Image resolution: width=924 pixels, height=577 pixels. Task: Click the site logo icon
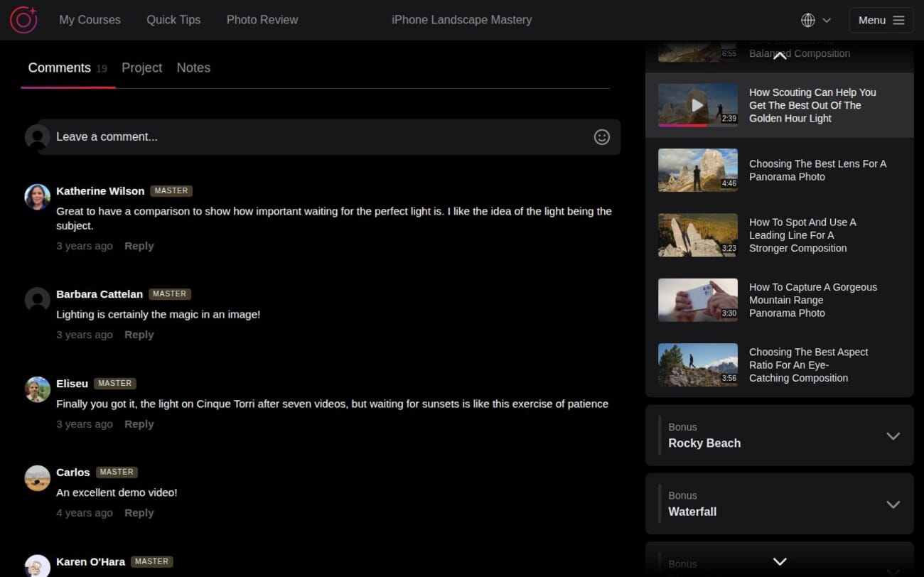pyautogui.click(x=23, y=19)
